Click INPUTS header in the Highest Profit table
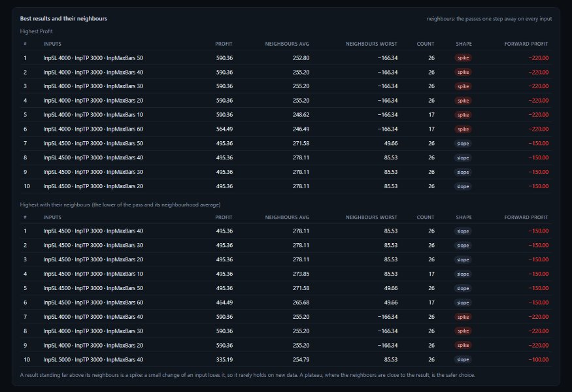Screen dimensions: 572x392 52,44
